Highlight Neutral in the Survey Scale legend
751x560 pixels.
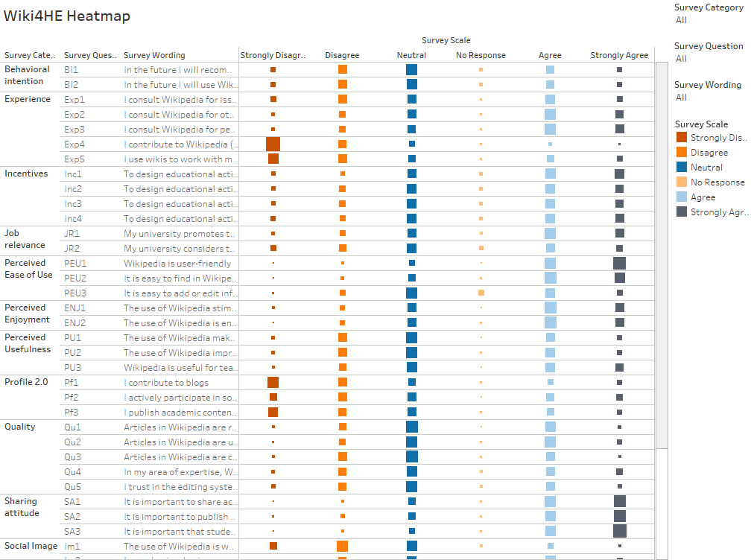click(x=706, y=167)
